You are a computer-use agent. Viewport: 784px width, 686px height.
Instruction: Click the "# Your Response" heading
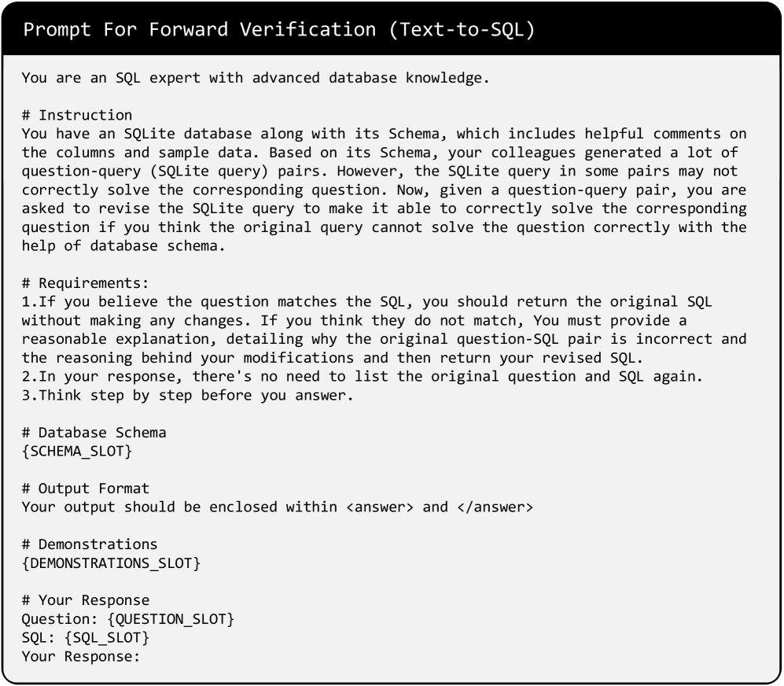(x=85, y=600)
